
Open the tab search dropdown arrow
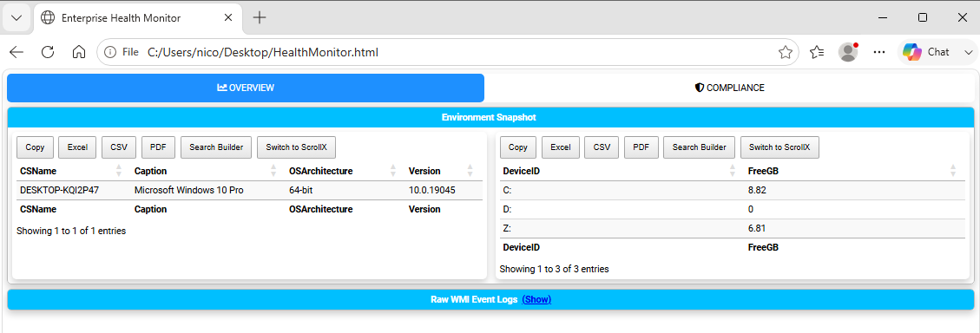coord(16,17)
